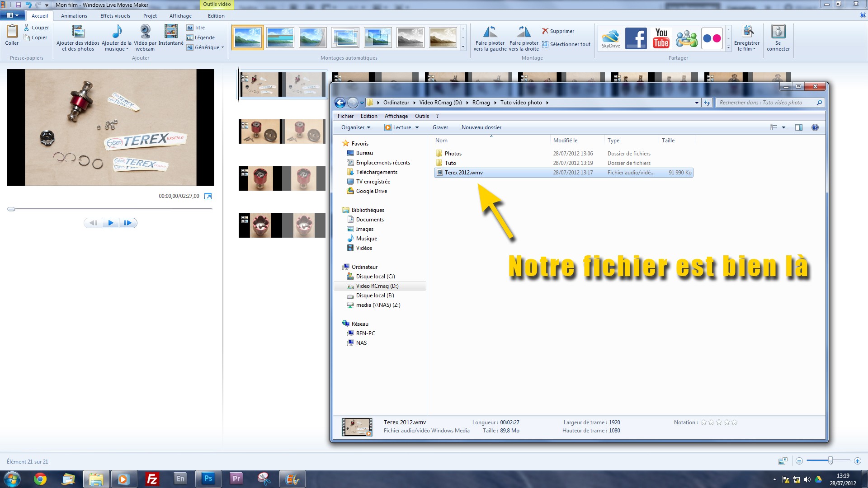
Task: Play the video preview
Action: [x=110, y=223]
